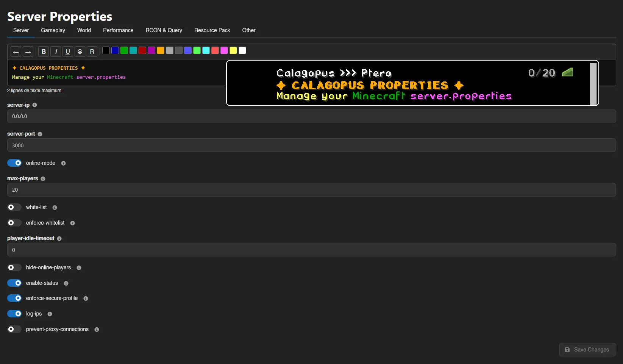Click the server-port input field

311,145
